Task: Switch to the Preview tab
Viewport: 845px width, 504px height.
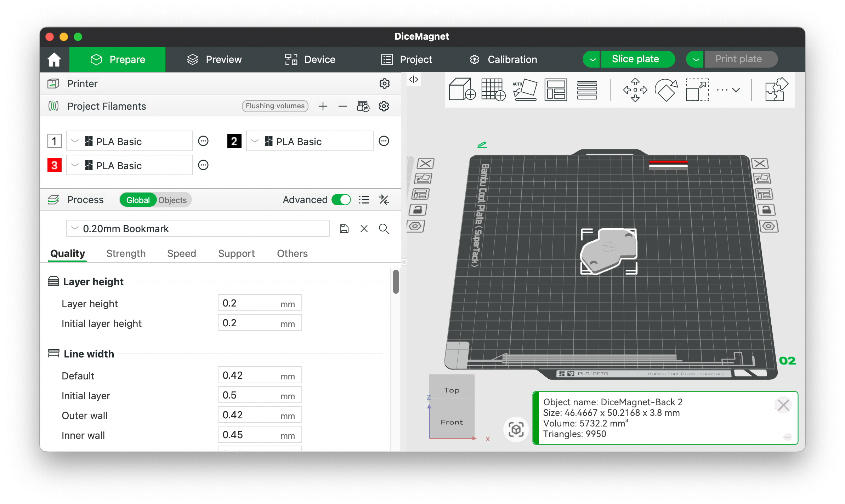Action: coord(214,59)
